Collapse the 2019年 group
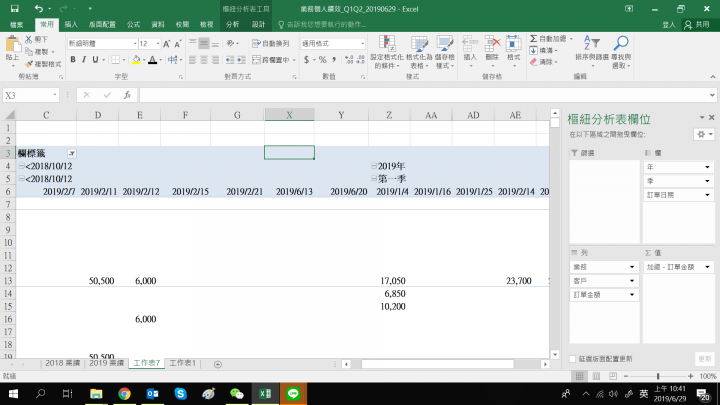Viewport: 720px width, 405px height. (374, 166)
